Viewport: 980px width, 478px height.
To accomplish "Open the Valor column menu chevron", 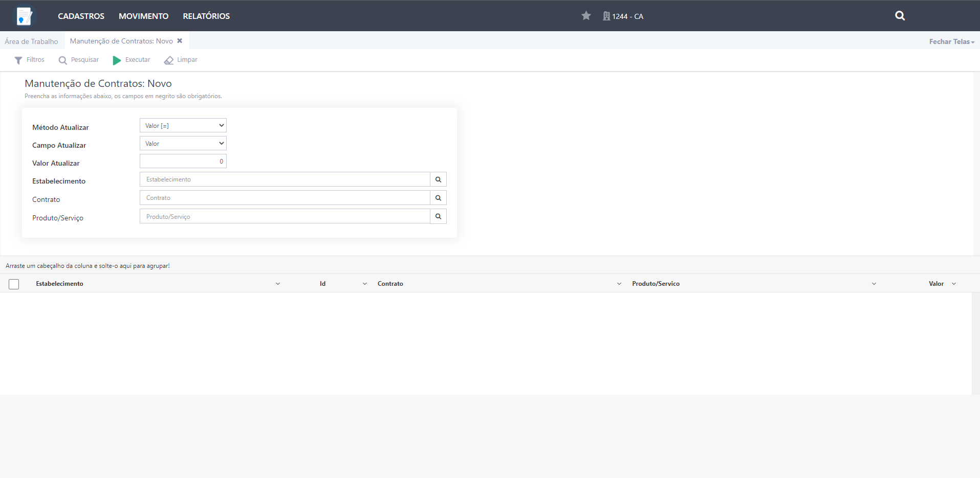I will [954, 284].
